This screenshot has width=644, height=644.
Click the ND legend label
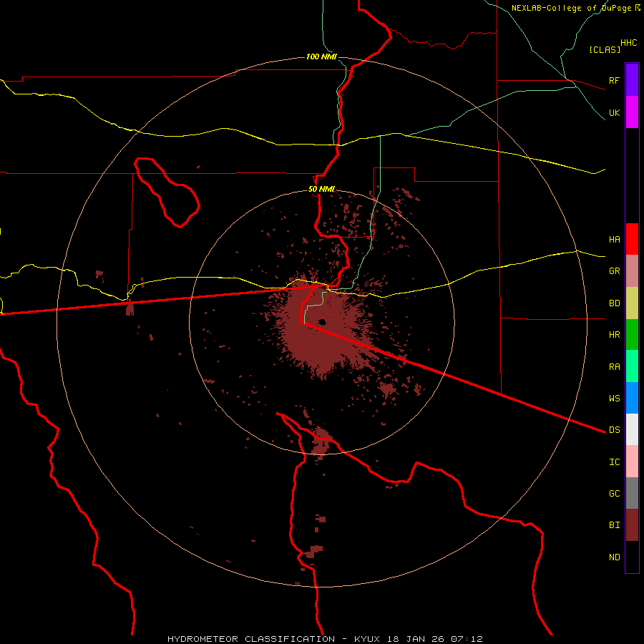coord(614,557)
